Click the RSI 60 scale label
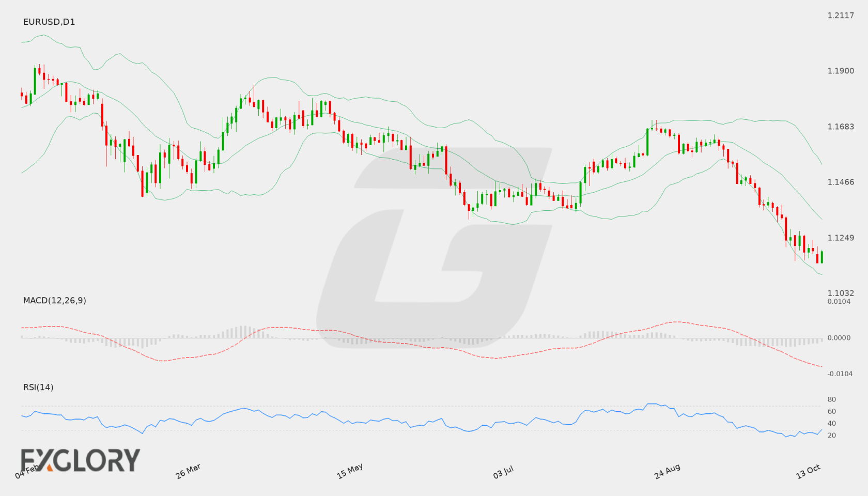868x496 pixels. pyautogui.click(x=832, y=411)
